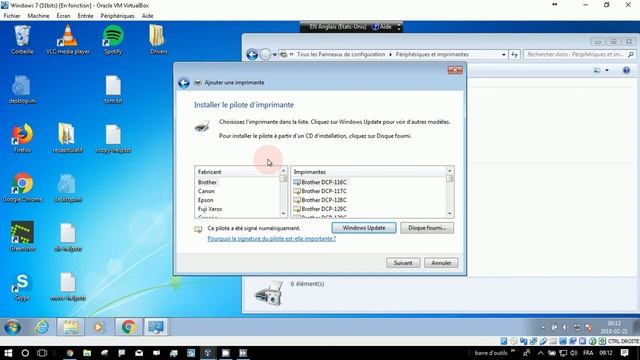Click Annuler to cancel wizard
Viewport: 640px width, 360px height.
click(441, 263)
